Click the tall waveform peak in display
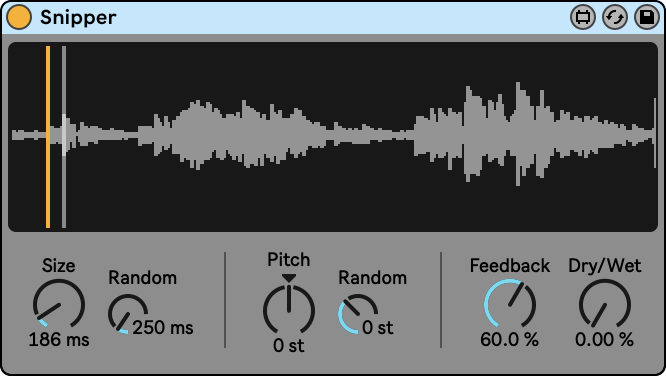Viewport: 666px width, 376px height. tap(518, 134)
